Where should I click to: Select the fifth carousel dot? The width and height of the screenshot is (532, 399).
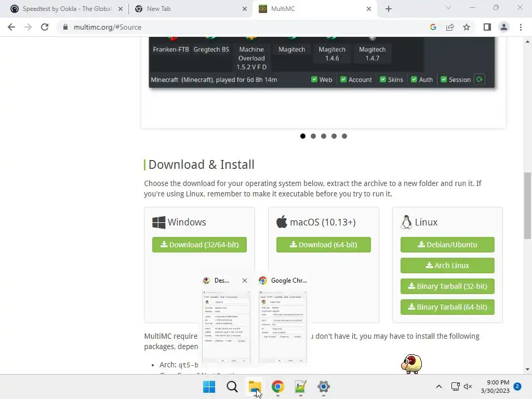click(344, 136)
